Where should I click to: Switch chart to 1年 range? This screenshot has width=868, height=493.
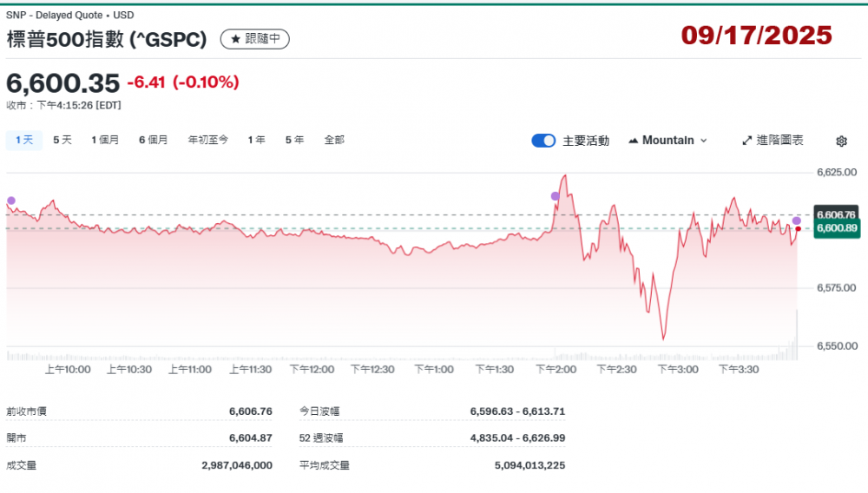[x=256, y=140]
